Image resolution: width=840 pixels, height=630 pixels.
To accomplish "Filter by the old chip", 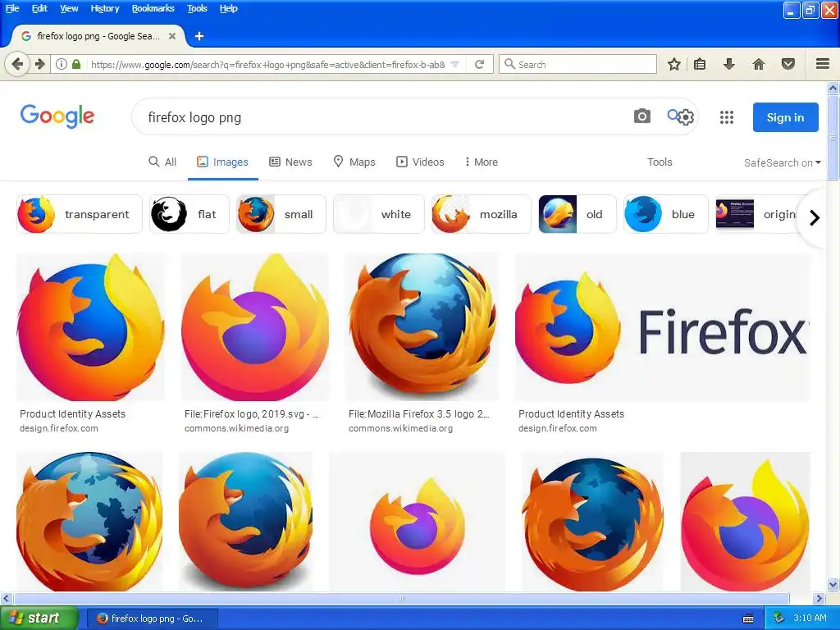I will (577, 214).
